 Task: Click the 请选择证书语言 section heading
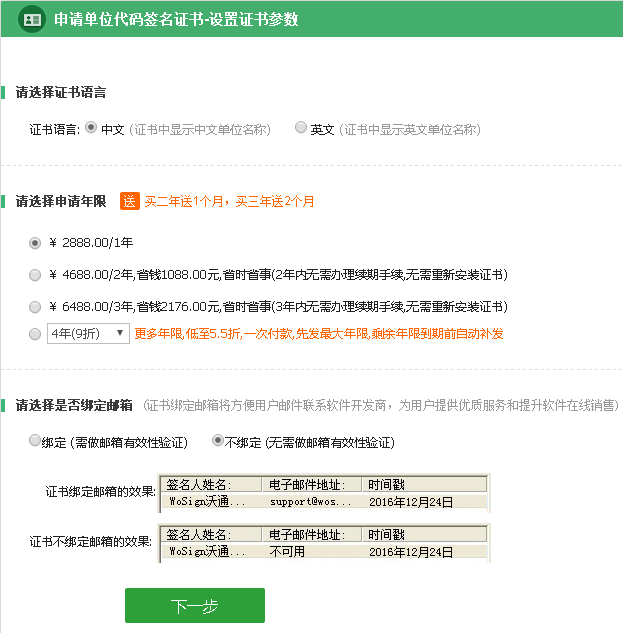point(61,92)
